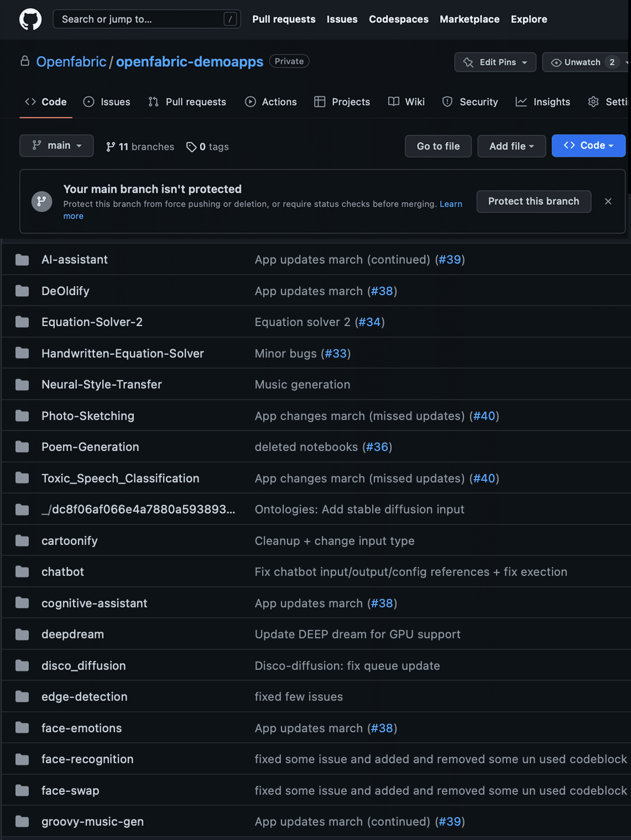The width and height of the screenshot is (631, 840).
Task: Open the Disco-diffusion fix queue commit
Action: tap(347, 665)
